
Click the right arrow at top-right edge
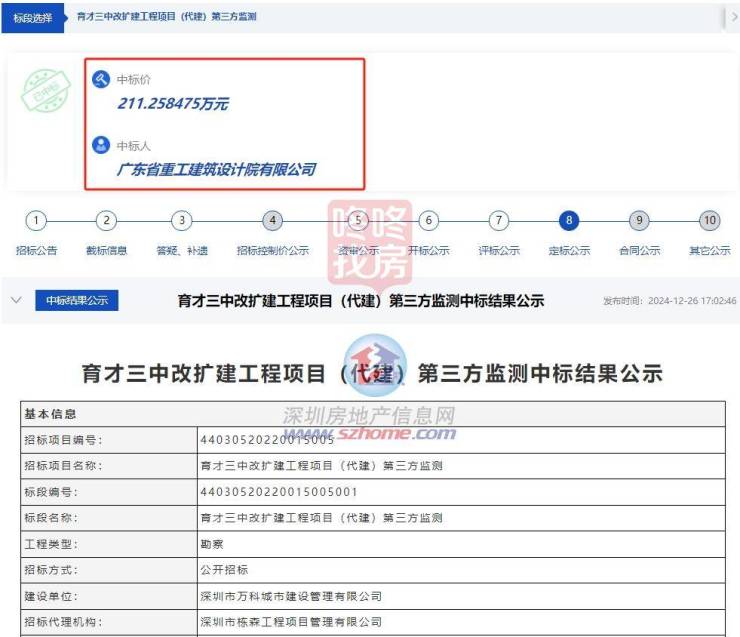pos(734,17)
